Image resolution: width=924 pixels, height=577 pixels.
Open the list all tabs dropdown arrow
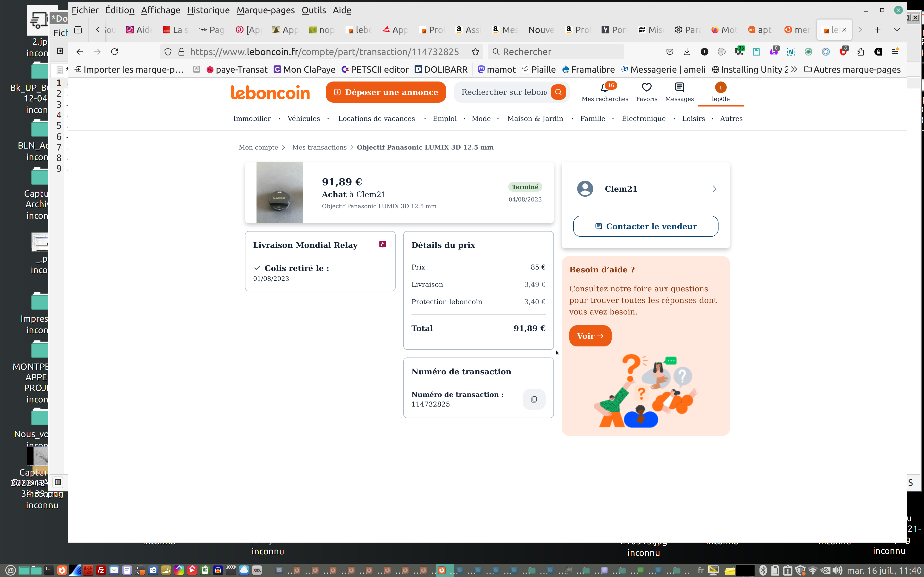tap(897, 30)
